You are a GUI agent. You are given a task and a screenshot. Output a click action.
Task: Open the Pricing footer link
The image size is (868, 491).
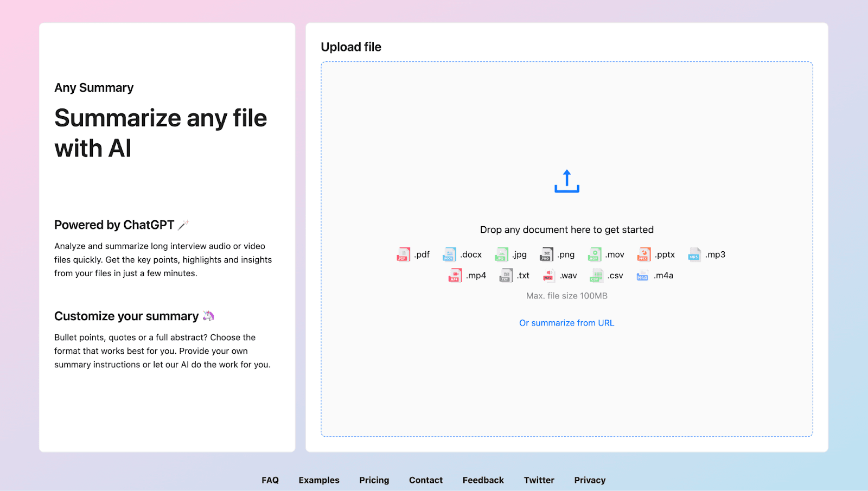coord(374,480)
